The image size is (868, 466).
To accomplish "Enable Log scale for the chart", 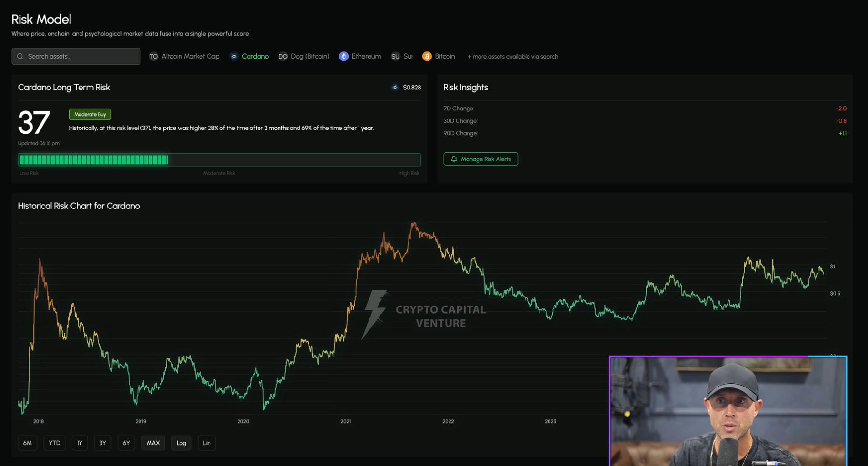I will coord(181,443).
